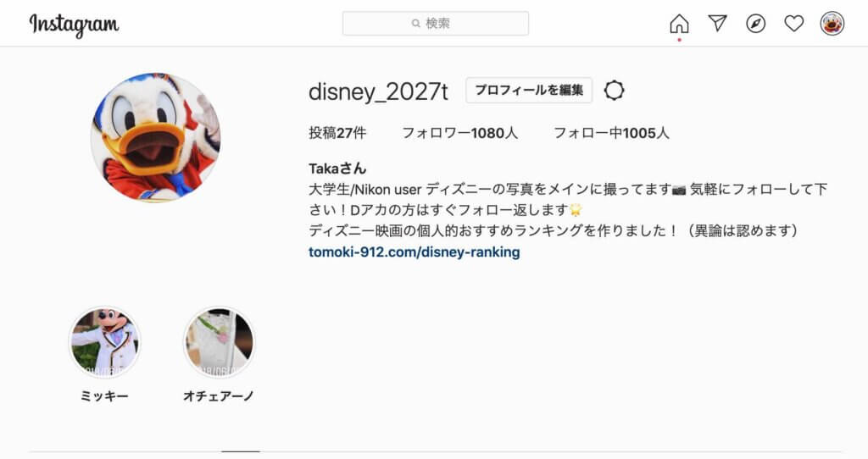Click the disney_2027t username heading

(378, 91)
